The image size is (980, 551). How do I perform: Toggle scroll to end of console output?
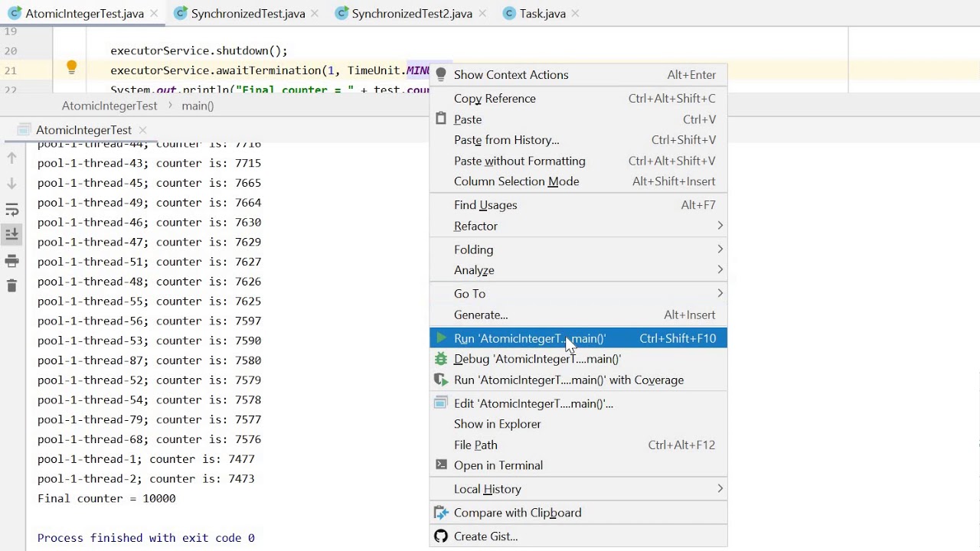11,235
